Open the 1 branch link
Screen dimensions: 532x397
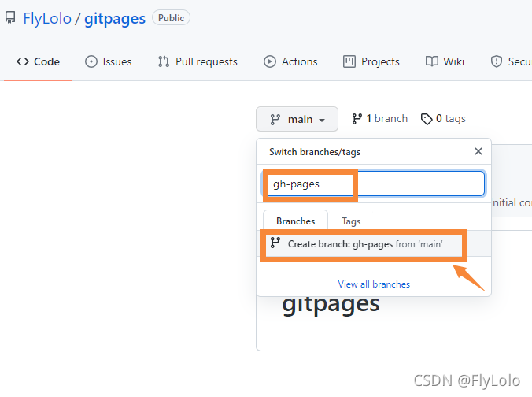click(380, 118)
